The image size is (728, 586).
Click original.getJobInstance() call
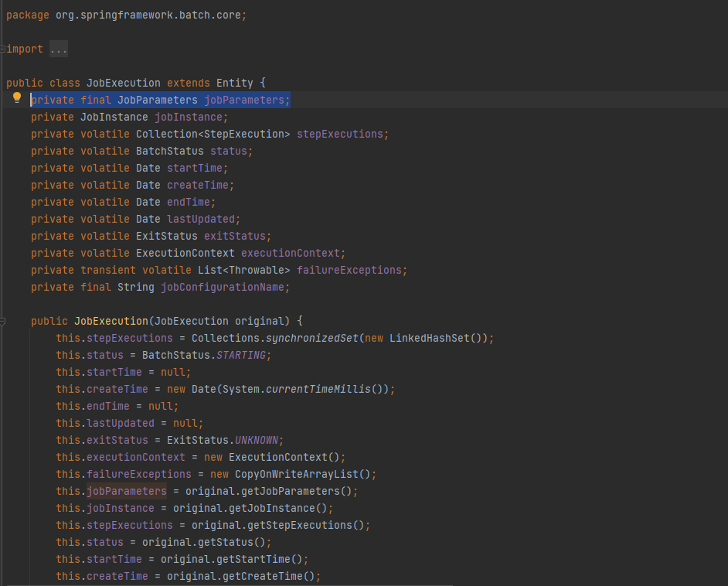click(250, 509)
